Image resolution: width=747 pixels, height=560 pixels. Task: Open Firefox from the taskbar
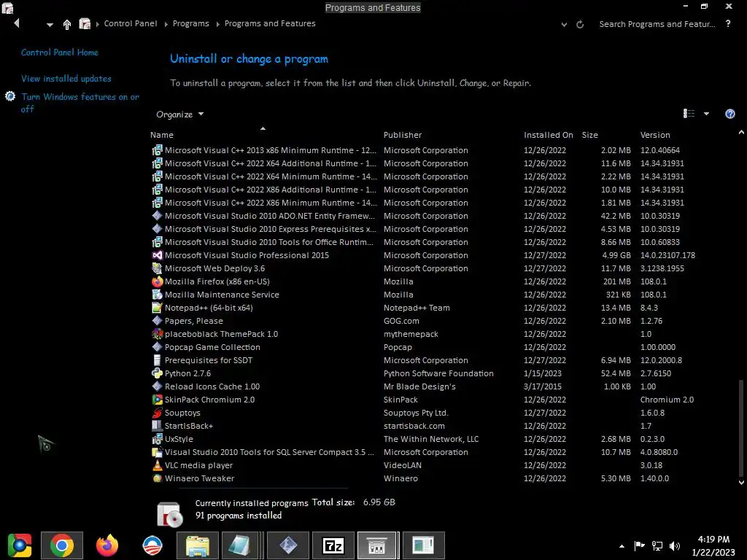[x=107, y=545]
